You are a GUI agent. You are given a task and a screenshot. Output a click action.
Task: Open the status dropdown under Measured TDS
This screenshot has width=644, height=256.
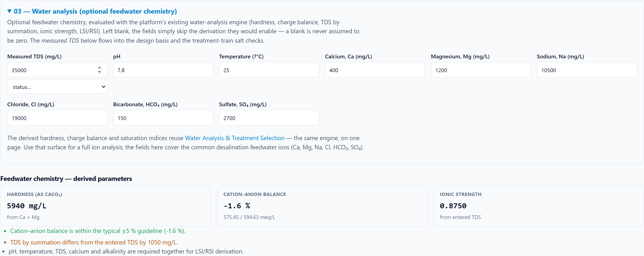(57, 87)
